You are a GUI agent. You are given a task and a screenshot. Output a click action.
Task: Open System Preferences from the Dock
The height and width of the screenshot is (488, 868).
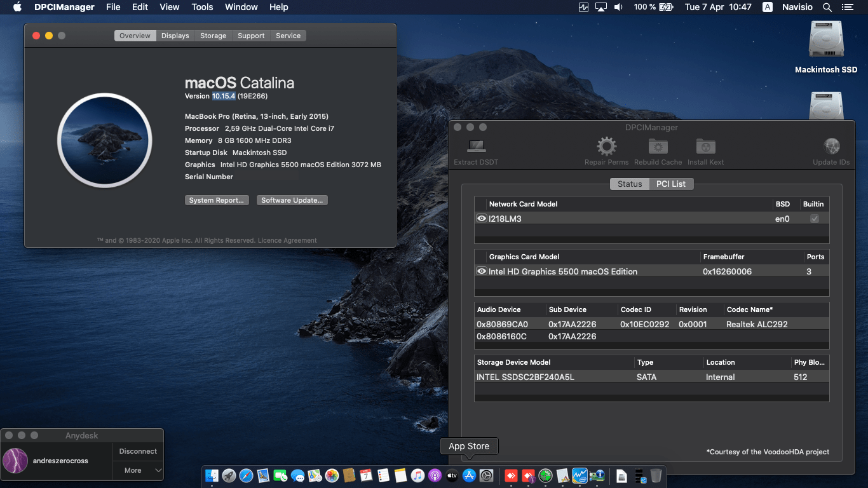pos(487,475)
